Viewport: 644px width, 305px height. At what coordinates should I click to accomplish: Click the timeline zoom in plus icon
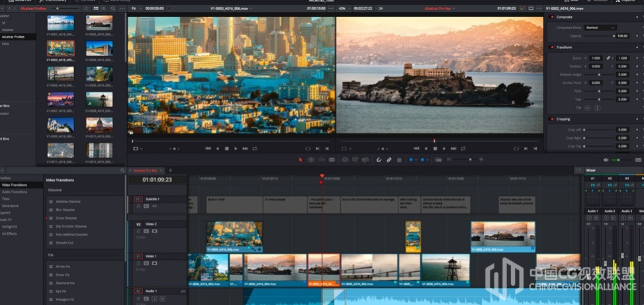tap(482, 159)
